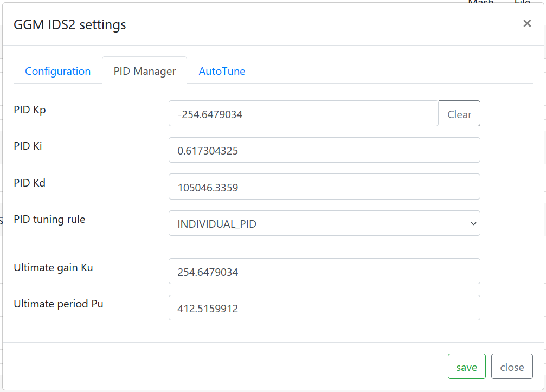
Task: Click the "PID Kp" label text
Action: 30,110
